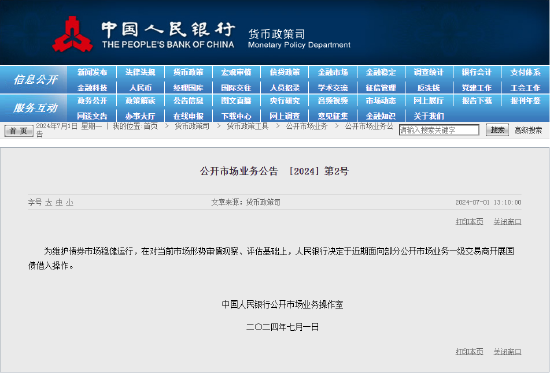
Task: Click the signature 中国人民银行公开市场业务操作室
Action: click(x=282, y=304)
